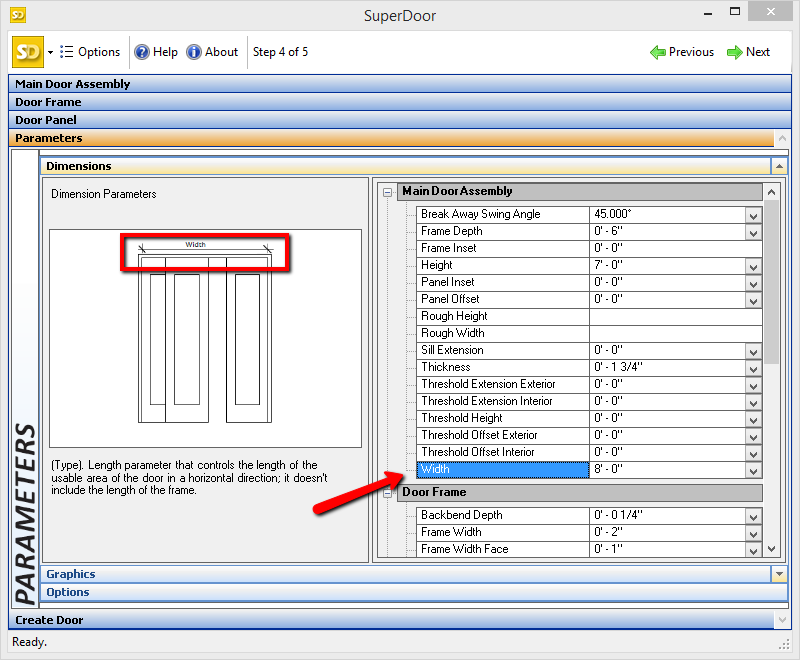This screenshot has height=660, width=800.
Task: Open the dropdown arrow beside SD logo
Action: click(x=51, y=52)
